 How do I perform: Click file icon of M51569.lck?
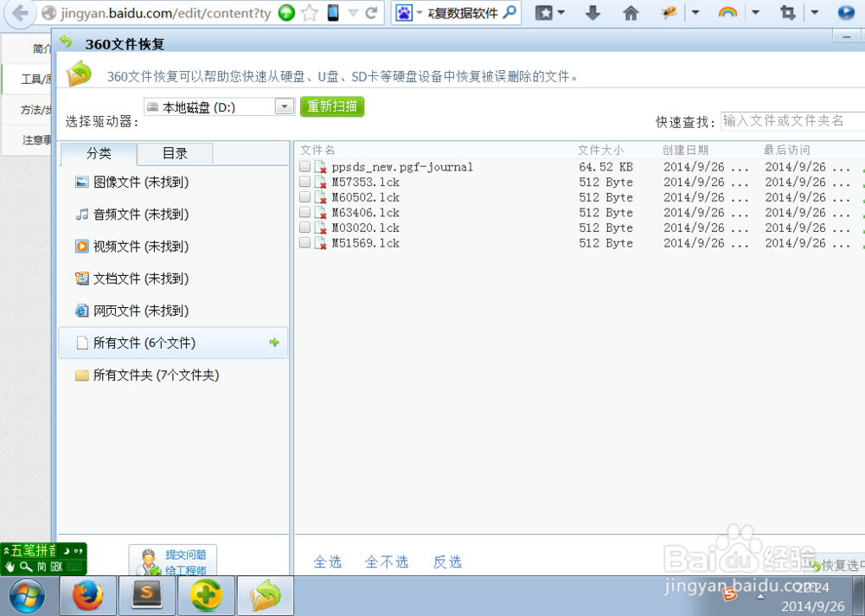[321, 243]
